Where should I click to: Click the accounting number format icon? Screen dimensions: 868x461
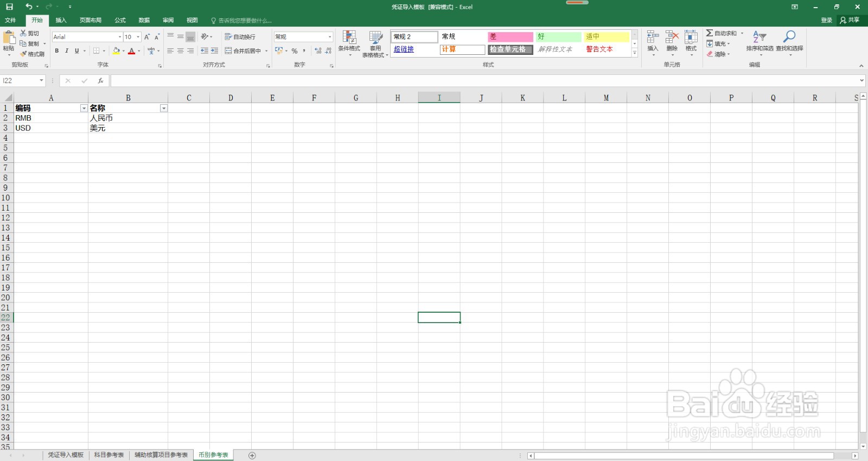pos(279,50)
